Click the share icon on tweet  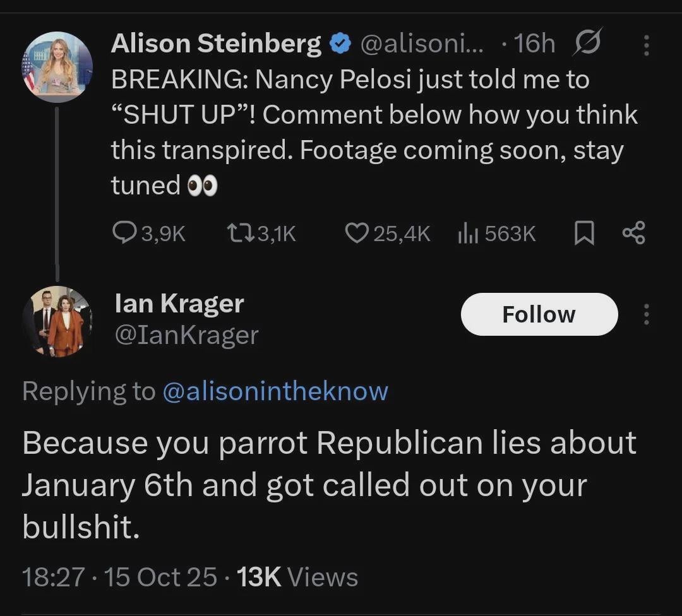(x=633, y=234)
